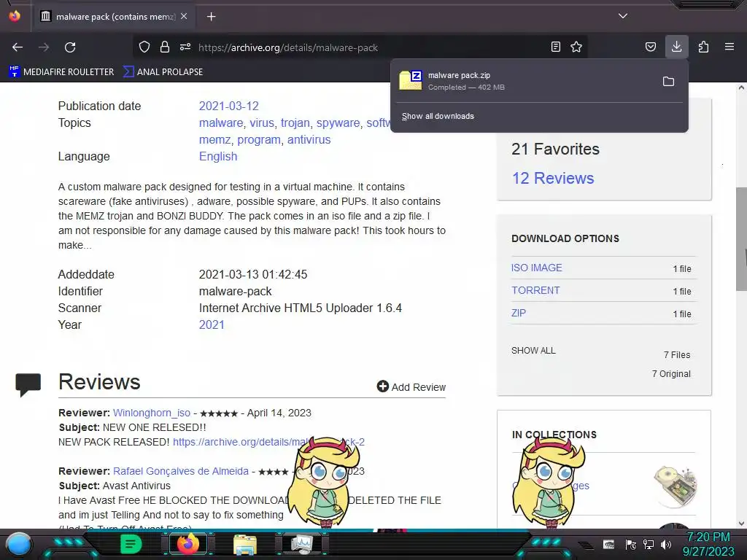747x560 pixels.
Task: Open the 2021 year link
Action: (x=212, y=324)
